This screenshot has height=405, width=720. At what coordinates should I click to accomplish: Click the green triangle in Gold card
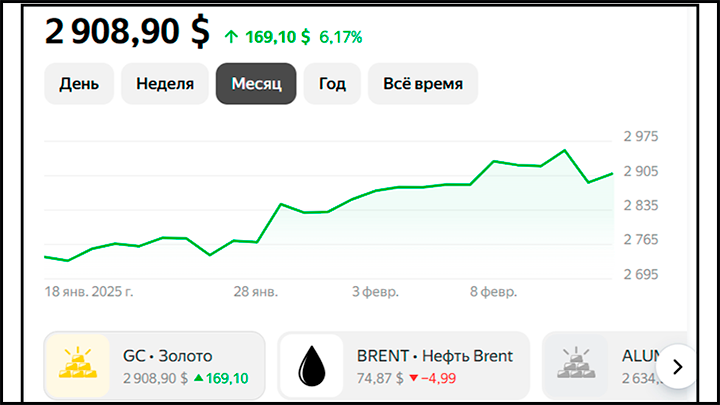(x=198, y=378)
